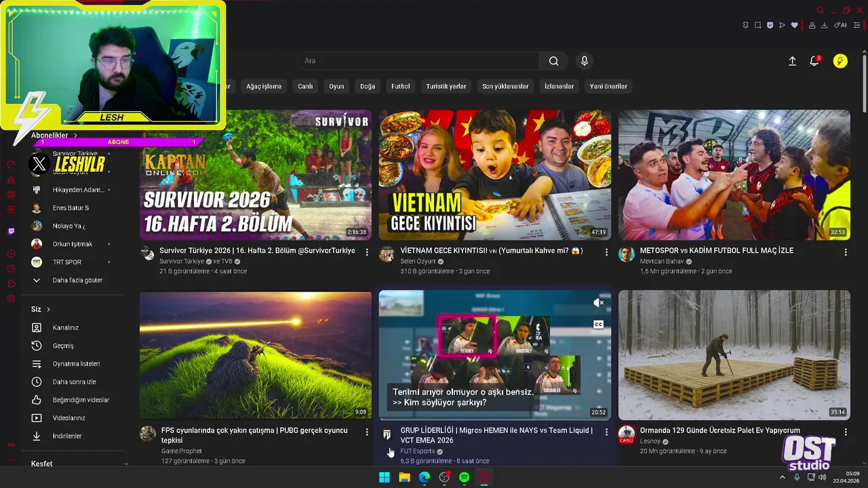Image resolution: width=868 pixels, height=488 pixels.
Task: Open the FUT Esports channel link
Action: [x=418, y=451]
